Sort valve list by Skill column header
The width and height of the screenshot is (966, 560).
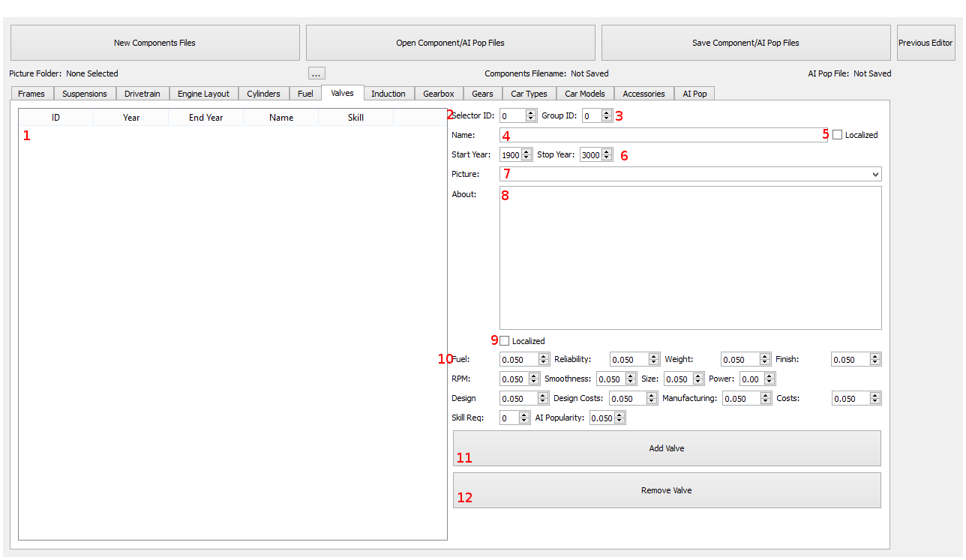[355, 118]
